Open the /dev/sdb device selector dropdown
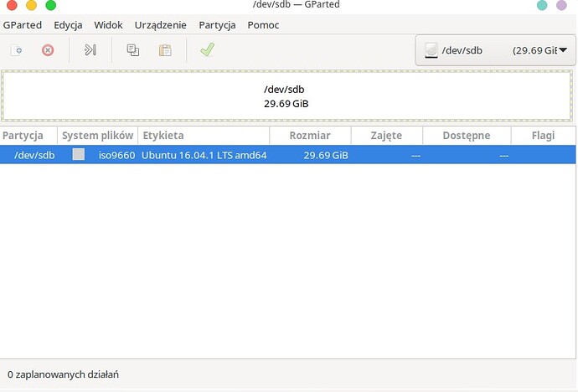The height and width of the screenshot is (392, 578). (495, 50)
